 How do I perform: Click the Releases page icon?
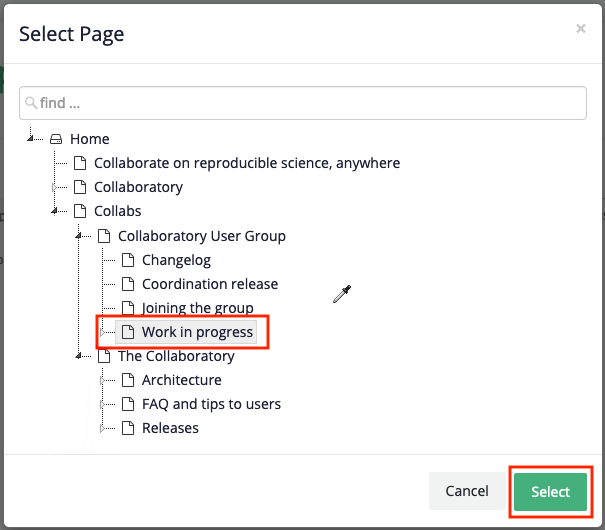(127, 428)
